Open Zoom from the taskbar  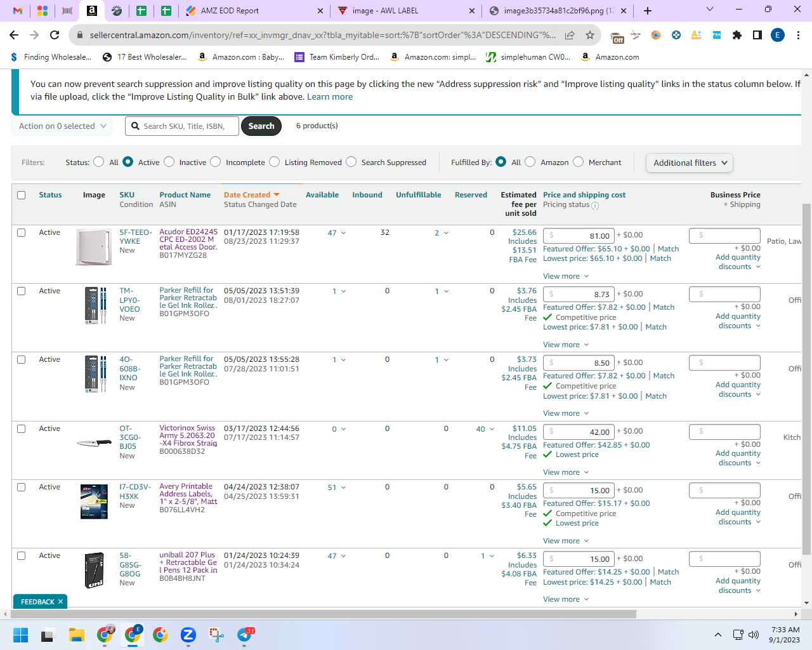188,635
